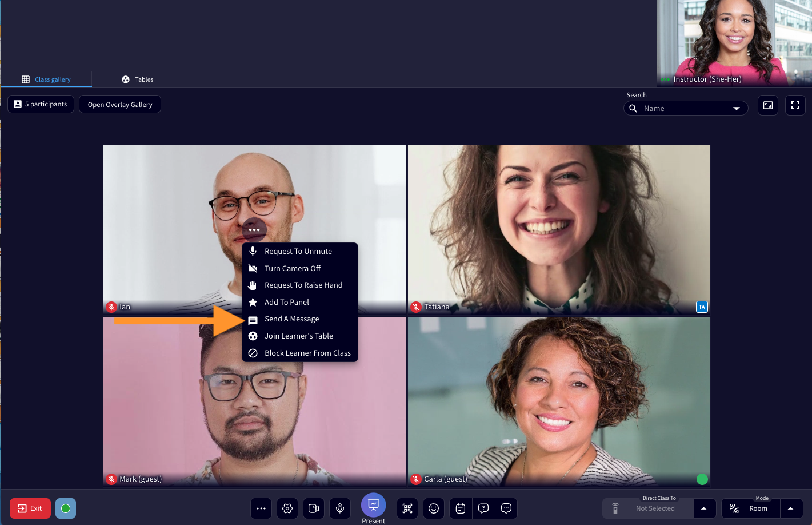Switch to the Tables tab
Viewport: 812px width, 525px height.
[x=137, y=79]
